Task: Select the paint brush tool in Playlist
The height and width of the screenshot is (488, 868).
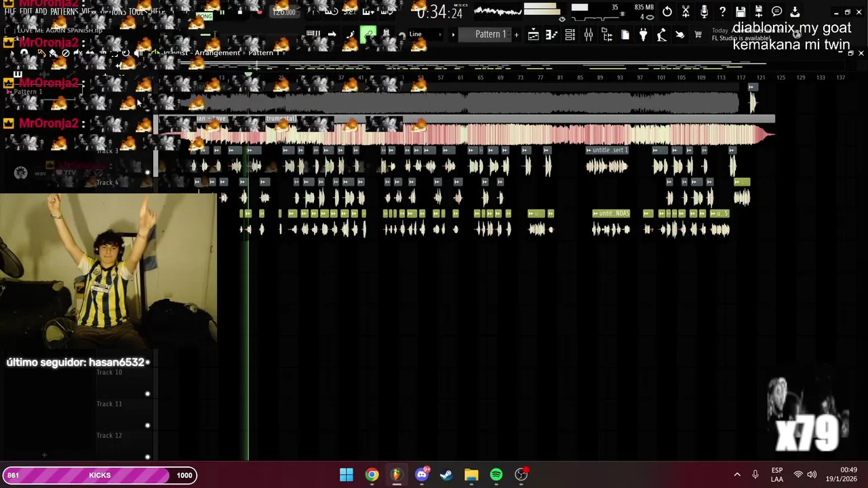Action: [x=53, y=53]
